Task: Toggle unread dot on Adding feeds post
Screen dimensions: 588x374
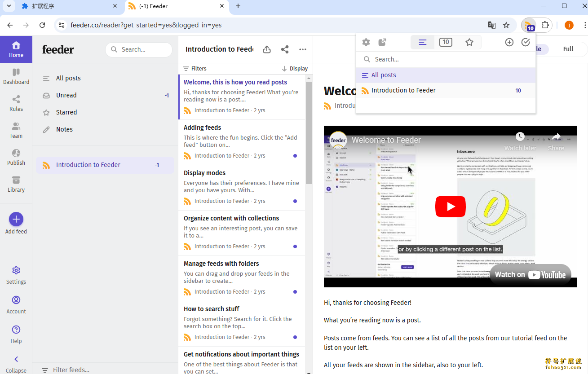Action: tap(295, 156)
